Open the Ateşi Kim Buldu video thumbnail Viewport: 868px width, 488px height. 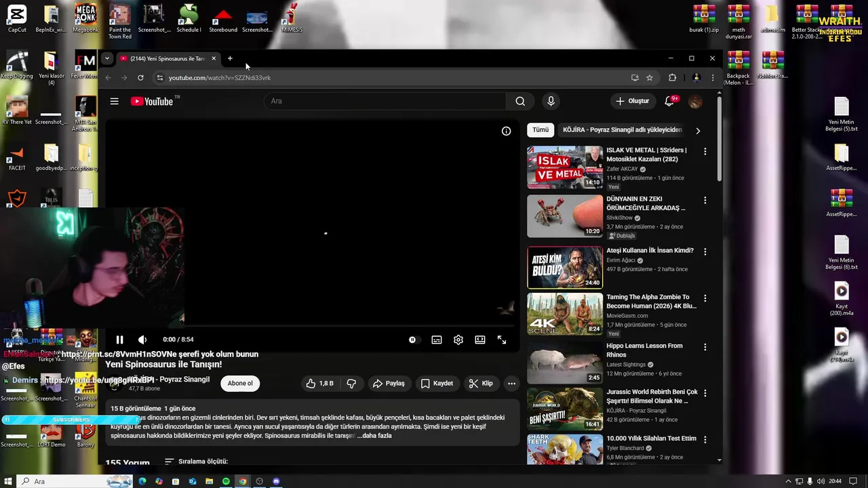coord(565,268)
